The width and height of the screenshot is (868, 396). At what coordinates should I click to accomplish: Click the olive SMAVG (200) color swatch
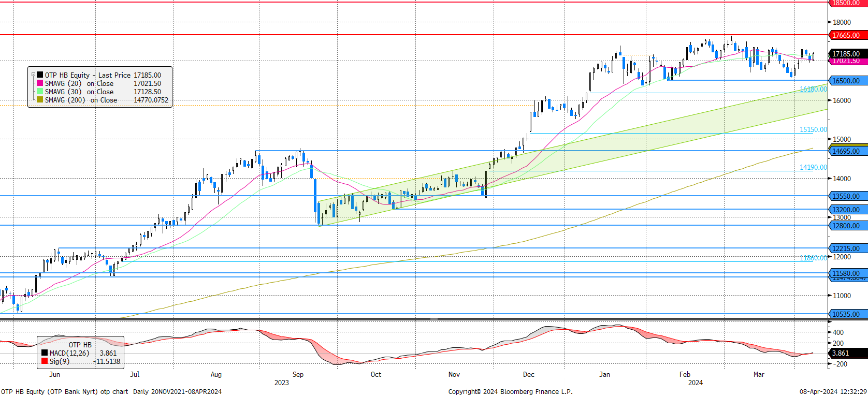[40, 100]
